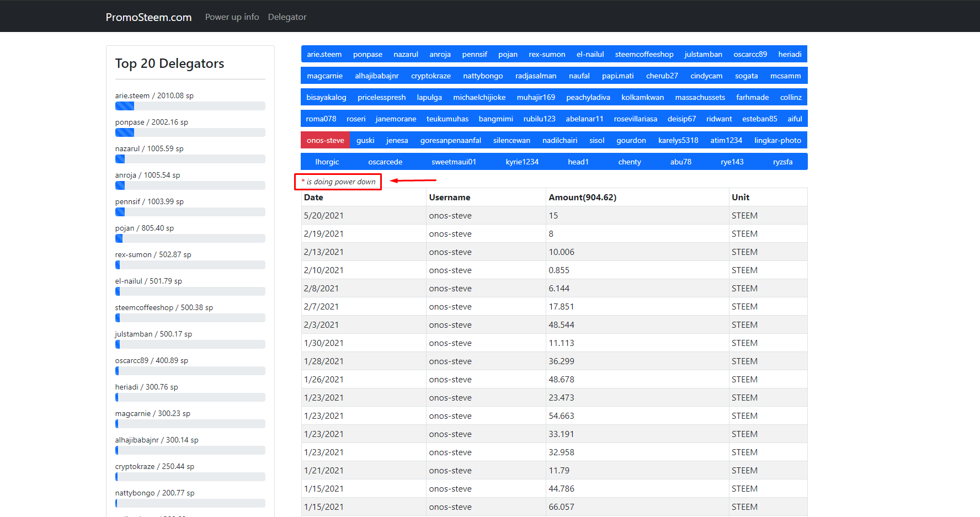Choose the cryptokraze user button
This screenshot has width=980, height=517.
431,76
